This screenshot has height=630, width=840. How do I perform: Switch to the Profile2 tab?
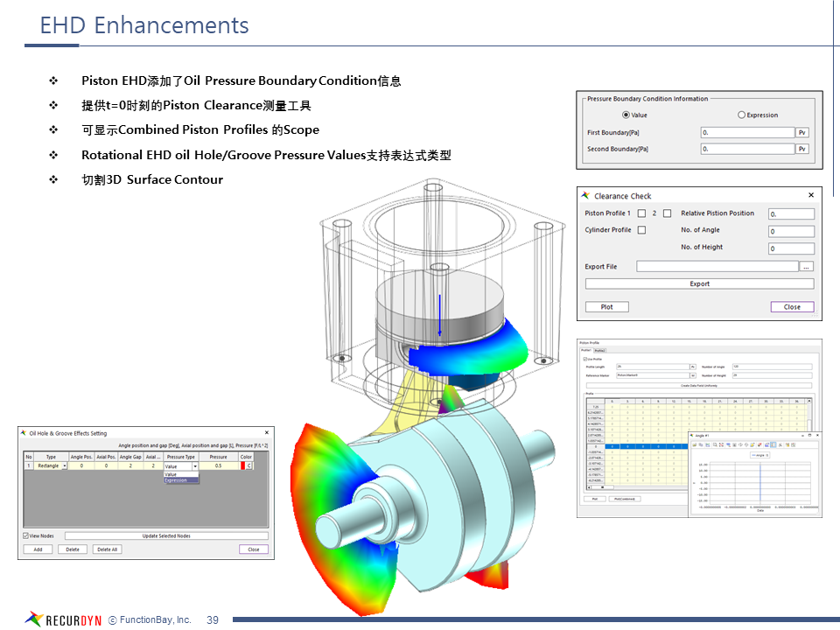[x=599, y=351]
